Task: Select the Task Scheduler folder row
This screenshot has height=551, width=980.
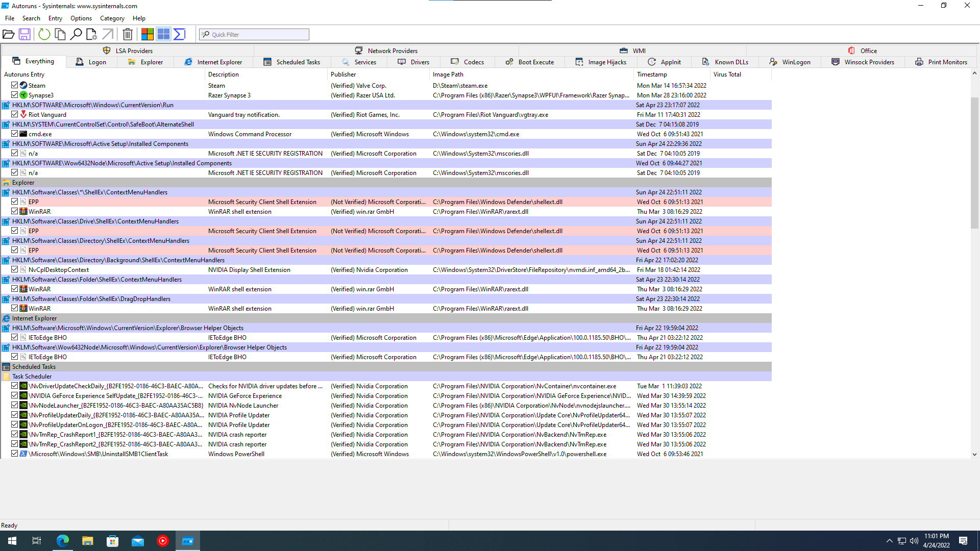Action: tap(32, 377)
